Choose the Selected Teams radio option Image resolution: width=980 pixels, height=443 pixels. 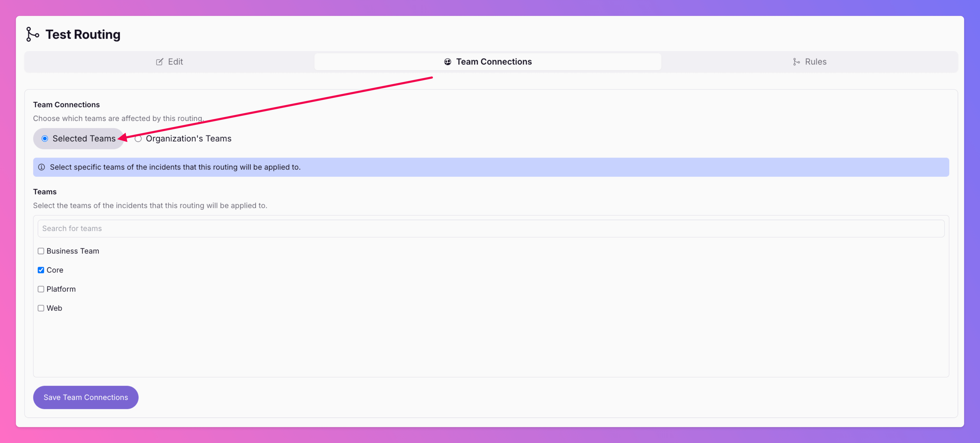pos(45,139)
